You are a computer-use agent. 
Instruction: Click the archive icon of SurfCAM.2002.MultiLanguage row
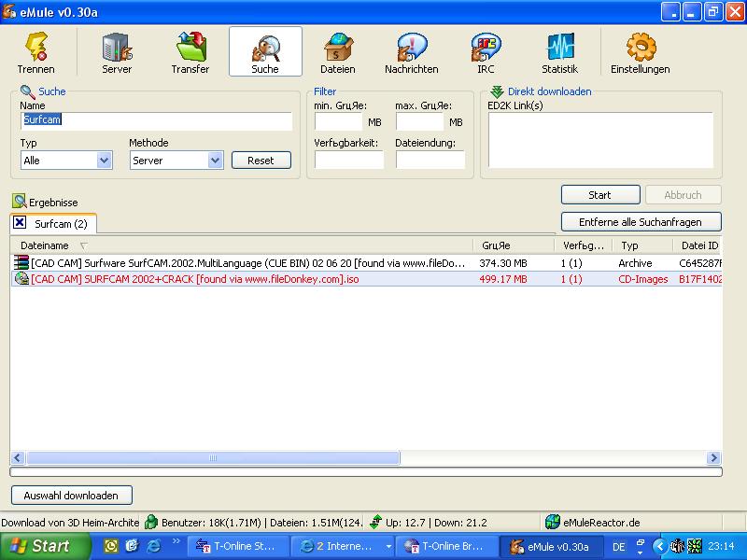[x=21, y=263]
